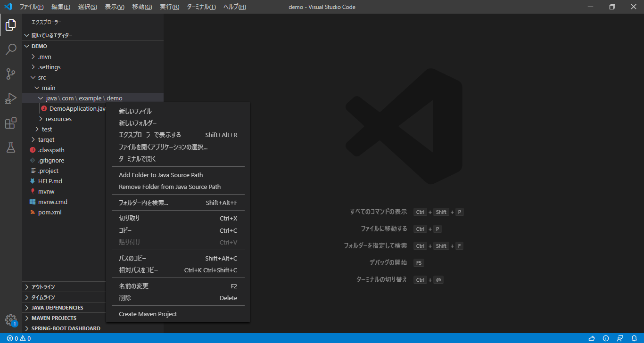Click the .project file icon
The height and width of the screenshot is (343, 644).
(x=33, y=171)
